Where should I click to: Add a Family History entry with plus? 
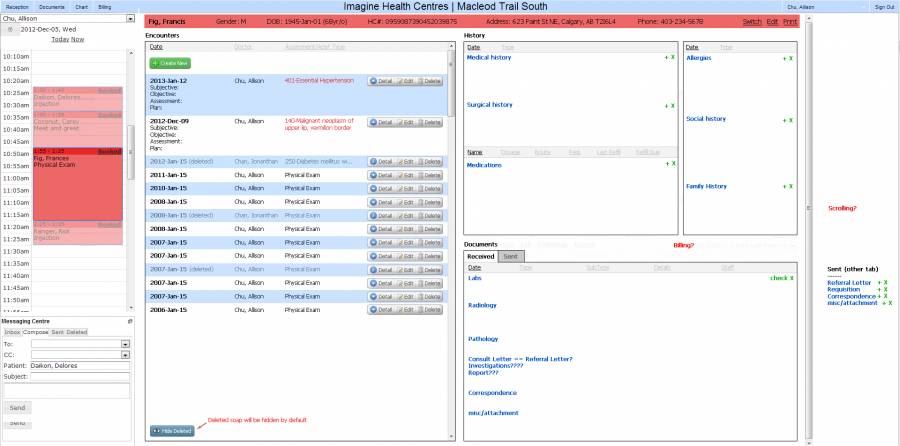784,187
